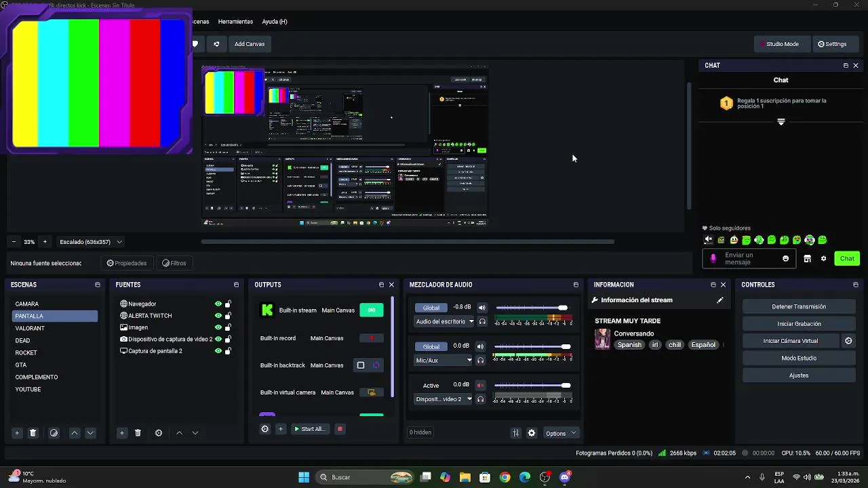Move scene down in the Escenas panel

tap(90, 433)
